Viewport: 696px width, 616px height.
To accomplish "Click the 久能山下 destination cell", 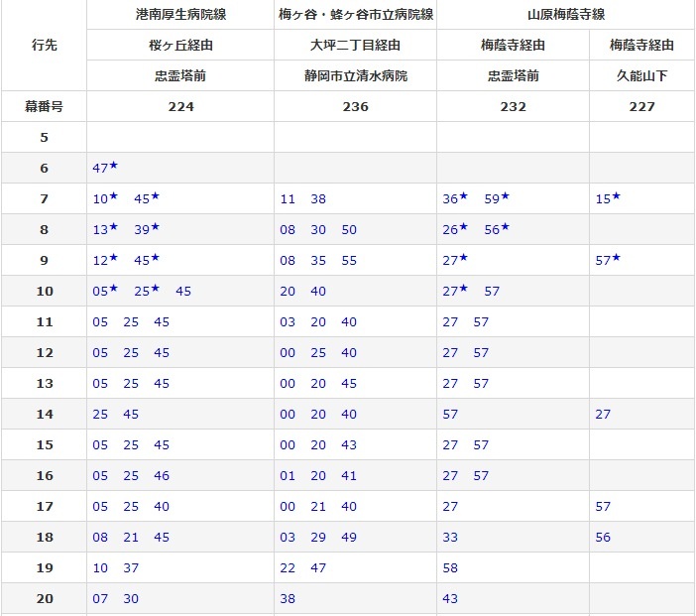I will pos(641,75).
